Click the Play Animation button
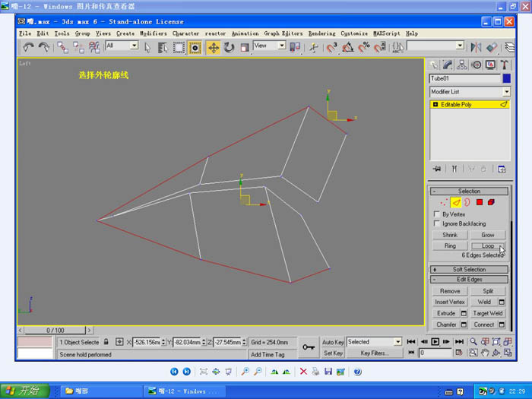The image size is (532, 399). pos(436,343)
